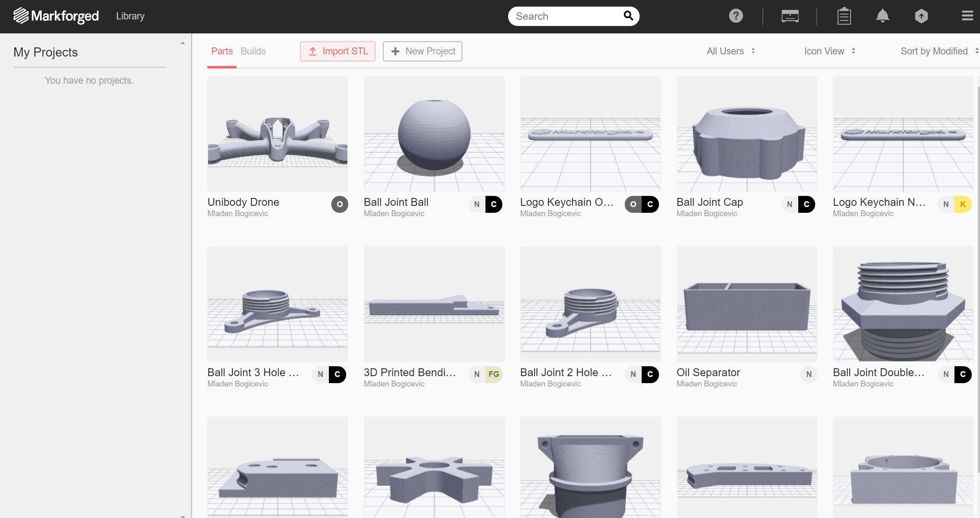The width and height of the screenshot is (980, 518).
Task: Click the New Project button
Action: [424, 51]
